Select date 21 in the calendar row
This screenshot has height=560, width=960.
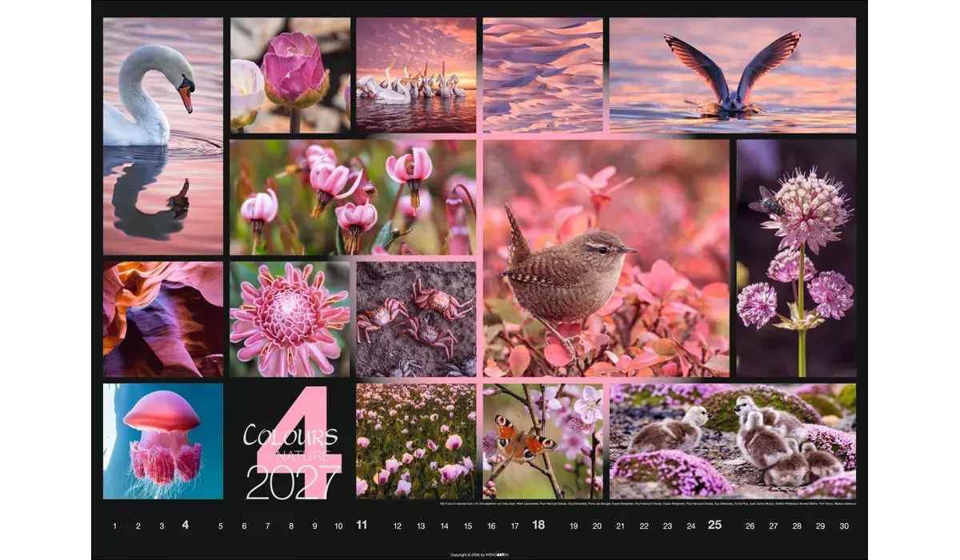pos(620,526)
